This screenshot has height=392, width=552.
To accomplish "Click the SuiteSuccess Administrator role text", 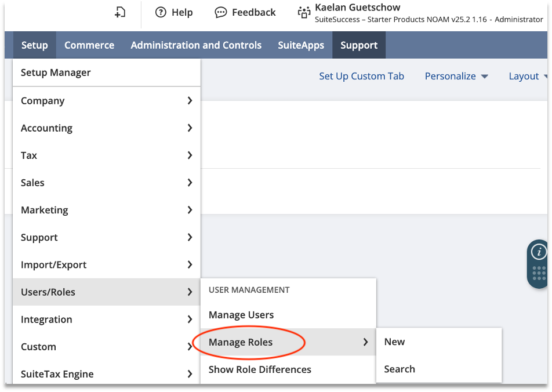I will click(429, 20).
